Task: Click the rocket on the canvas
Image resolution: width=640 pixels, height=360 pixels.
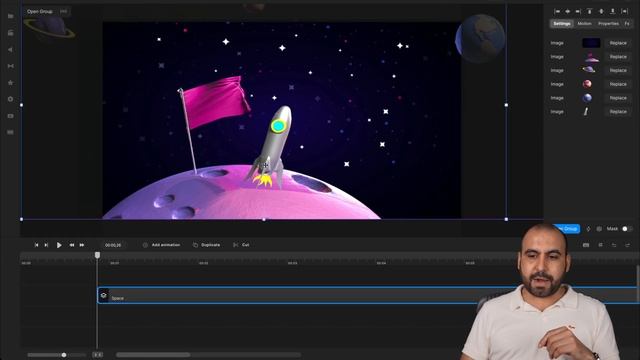Action: (x=271, y=147)
